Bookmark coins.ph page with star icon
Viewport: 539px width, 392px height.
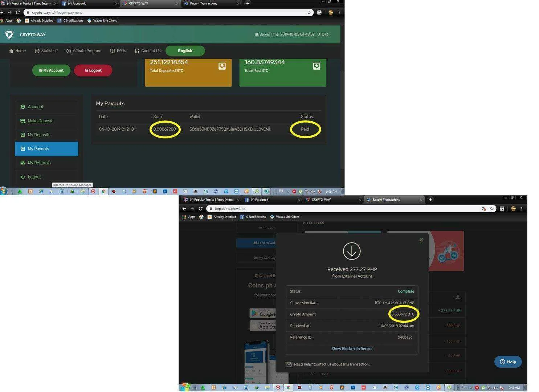click(x=492, y=209)
